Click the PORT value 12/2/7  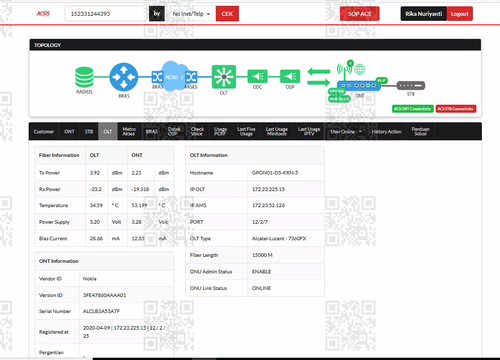260,222
